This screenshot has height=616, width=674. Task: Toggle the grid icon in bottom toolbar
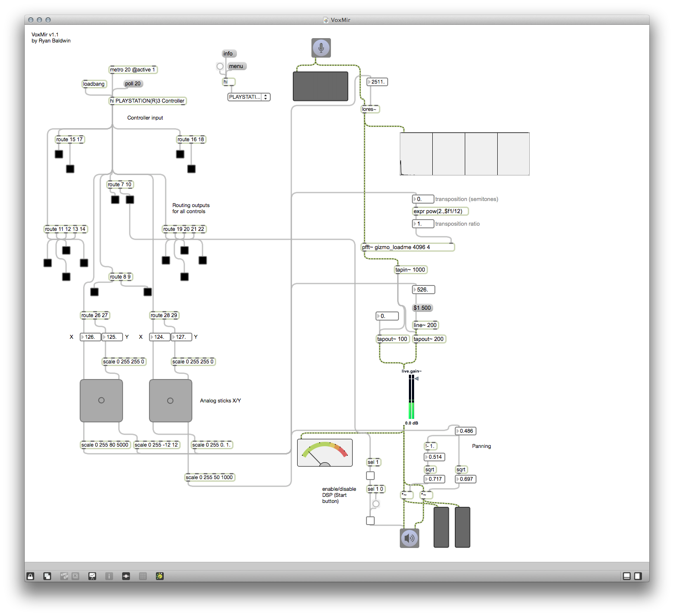143,576
